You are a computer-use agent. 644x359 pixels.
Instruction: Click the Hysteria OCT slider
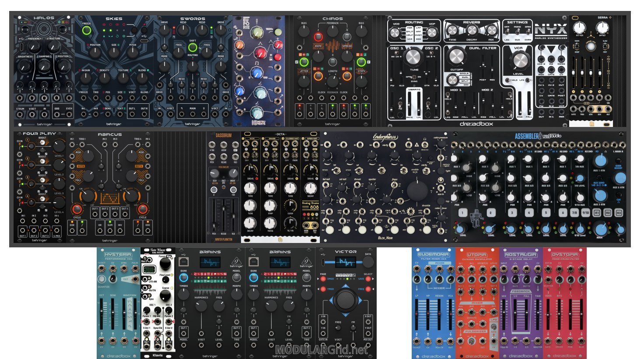[101, 314]
